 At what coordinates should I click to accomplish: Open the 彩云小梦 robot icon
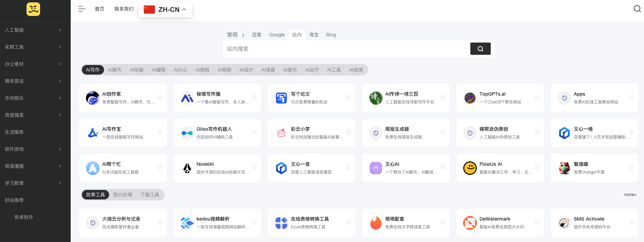281,133
